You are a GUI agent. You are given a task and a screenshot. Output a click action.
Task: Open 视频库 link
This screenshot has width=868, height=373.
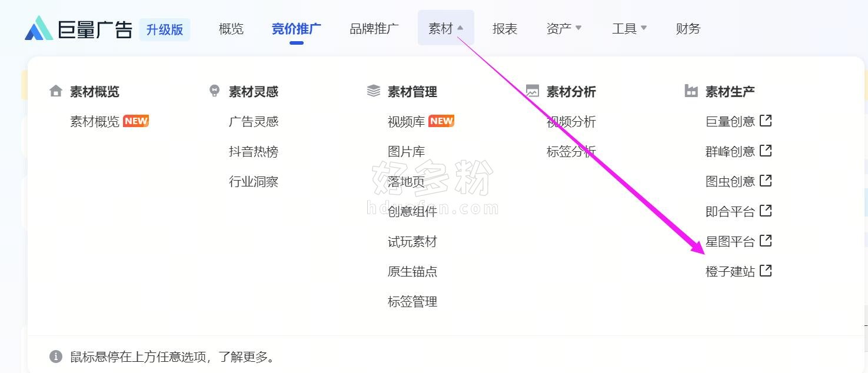point(406,122)
